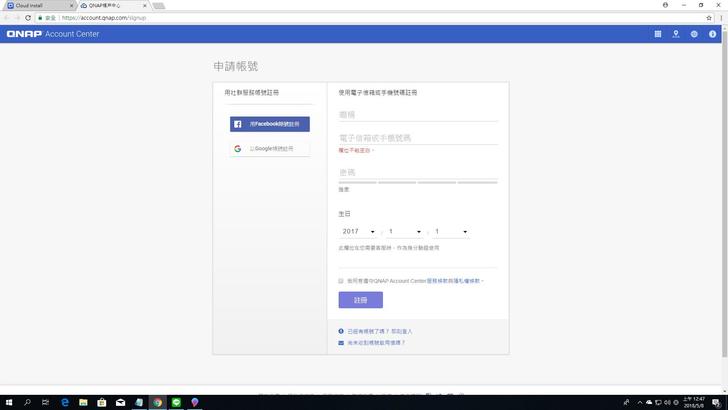Reload the page with browser refresh icon

29,17
